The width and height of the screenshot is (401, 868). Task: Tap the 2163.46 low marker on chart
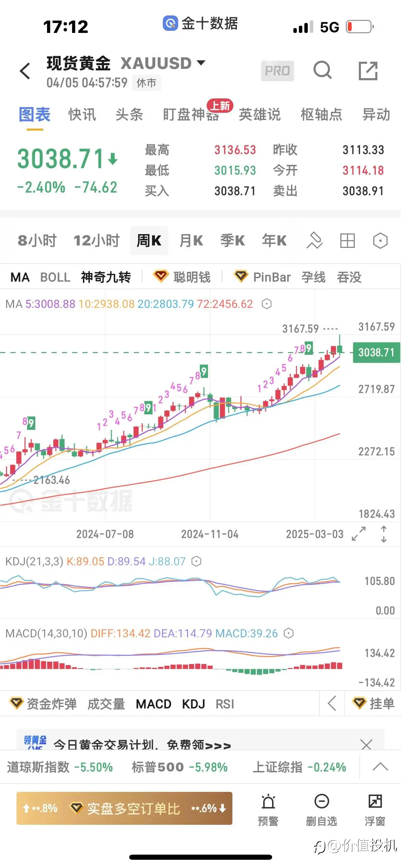click(52, 480)
